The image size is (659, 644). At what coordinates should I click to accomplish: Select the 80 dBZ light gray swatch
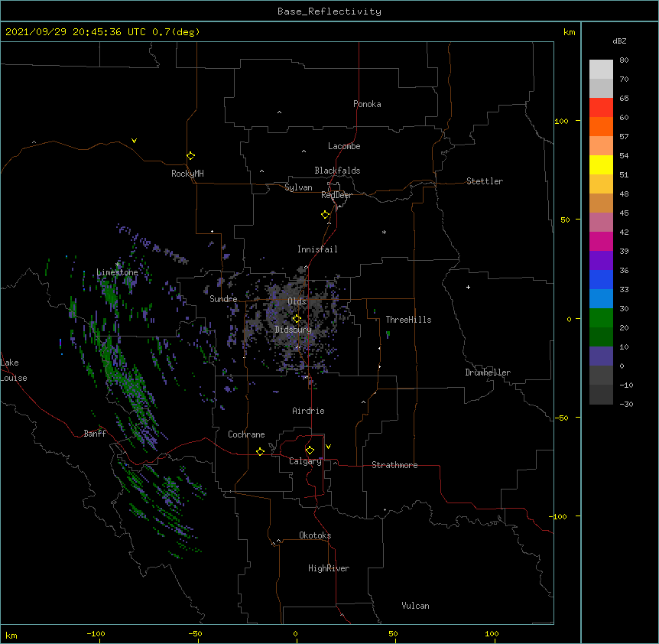(601, 70)
